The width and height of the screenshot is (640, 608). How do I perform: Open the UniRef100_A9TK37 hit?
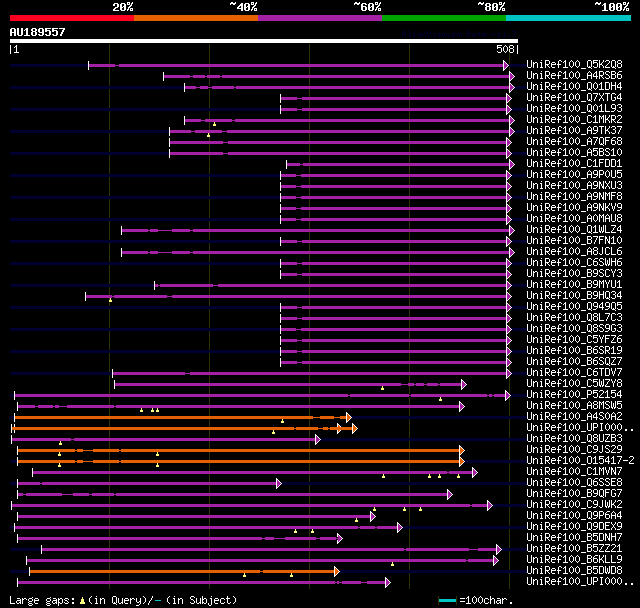(574, 131)
